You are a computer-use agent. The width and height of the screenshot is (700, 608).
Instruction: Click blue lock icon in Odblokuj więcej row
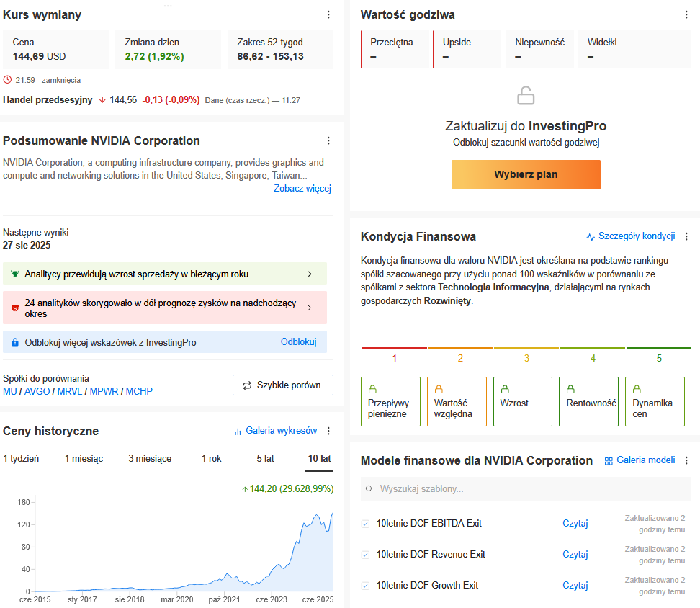[x=14, y=342]
